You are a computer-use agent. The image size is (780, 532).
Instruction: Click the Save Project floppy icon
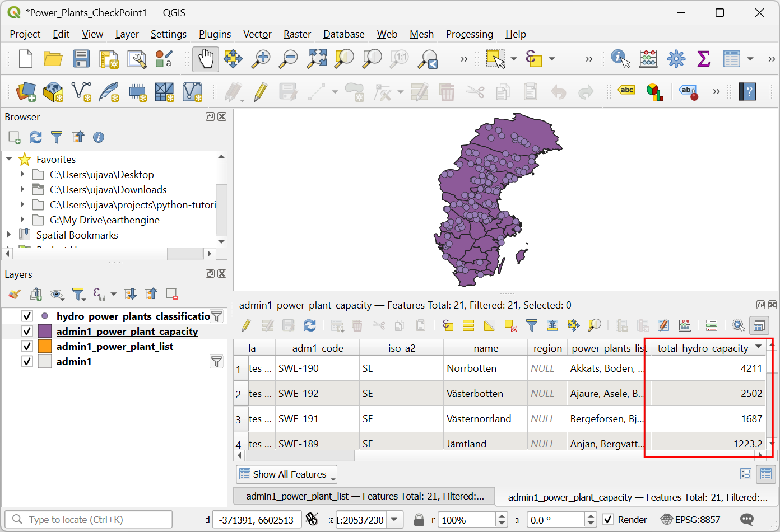pos(81,59)
